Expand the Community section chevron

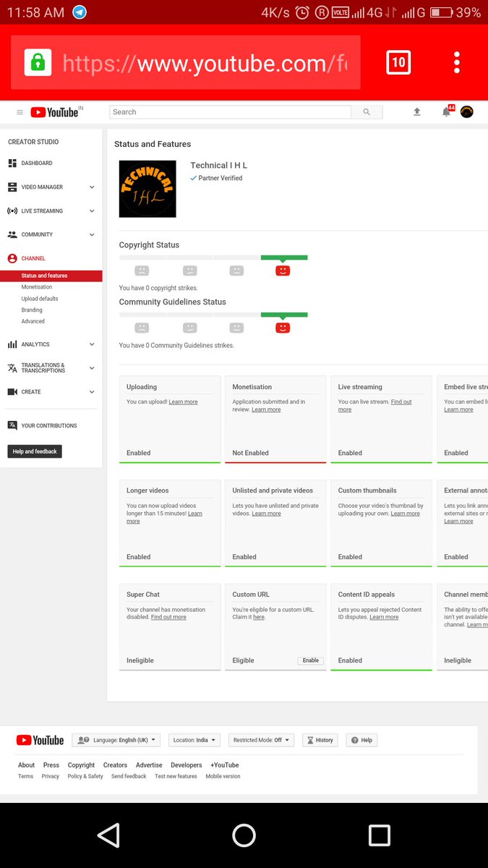[x=92, y=235]
